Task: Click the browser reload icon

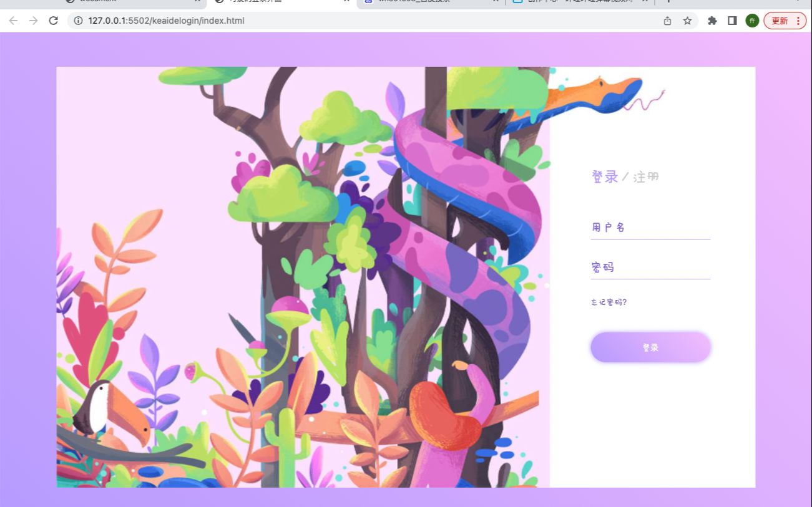Action: [x=53, y=21]
